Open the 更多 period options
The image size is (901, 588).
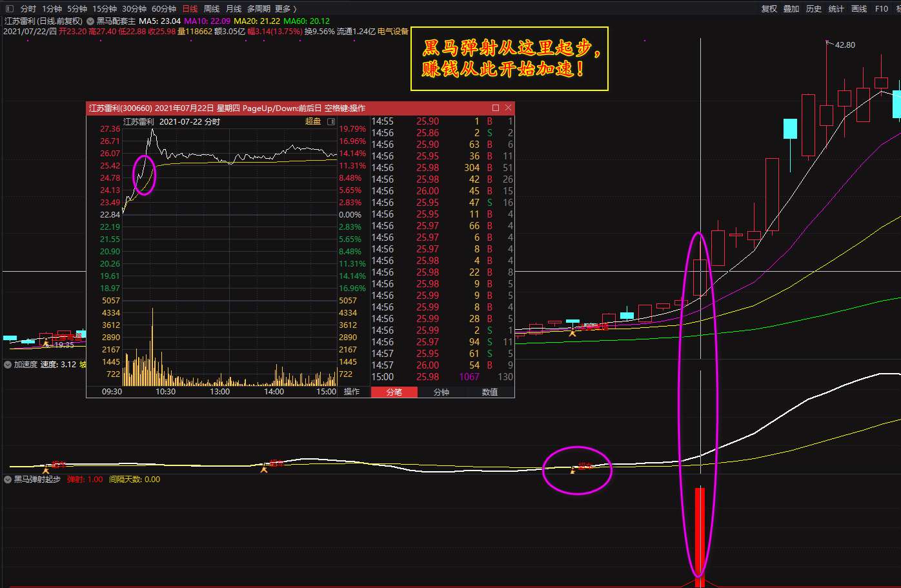tap(285, 8)
